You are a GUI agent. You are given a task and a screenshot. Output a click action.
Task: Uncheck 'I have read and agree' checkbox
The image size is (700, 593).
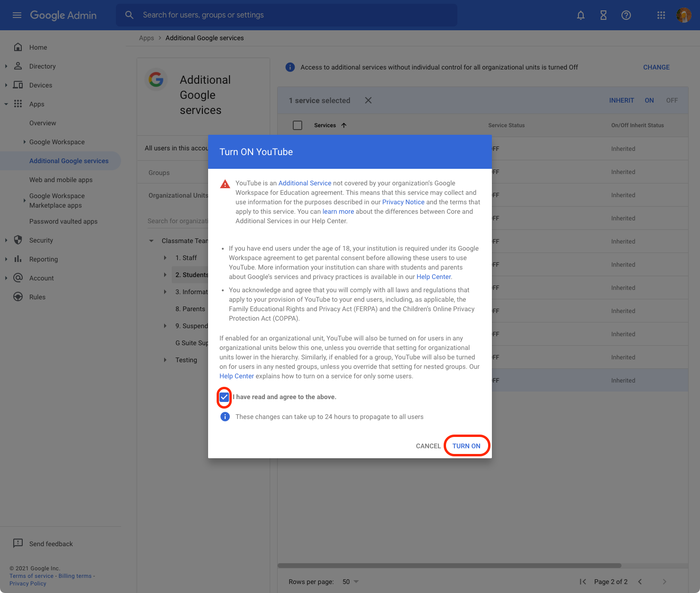pyautogui.click(x=224, y=397)
